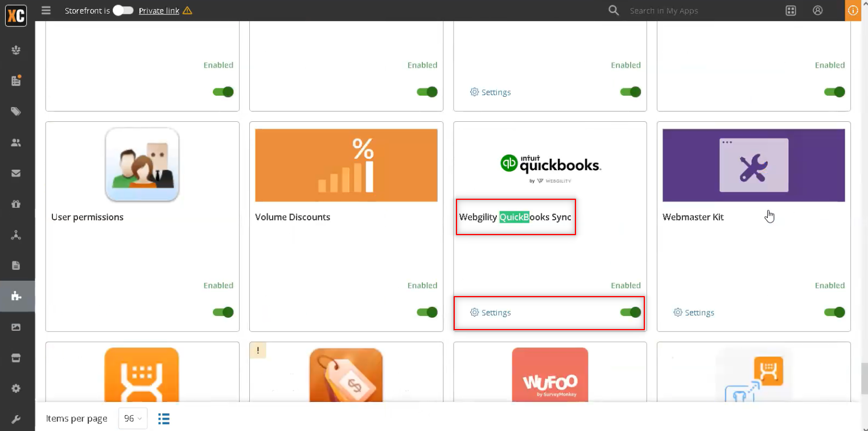
Task: Open the catalog tag icon in sidebar
Action: 16,112
